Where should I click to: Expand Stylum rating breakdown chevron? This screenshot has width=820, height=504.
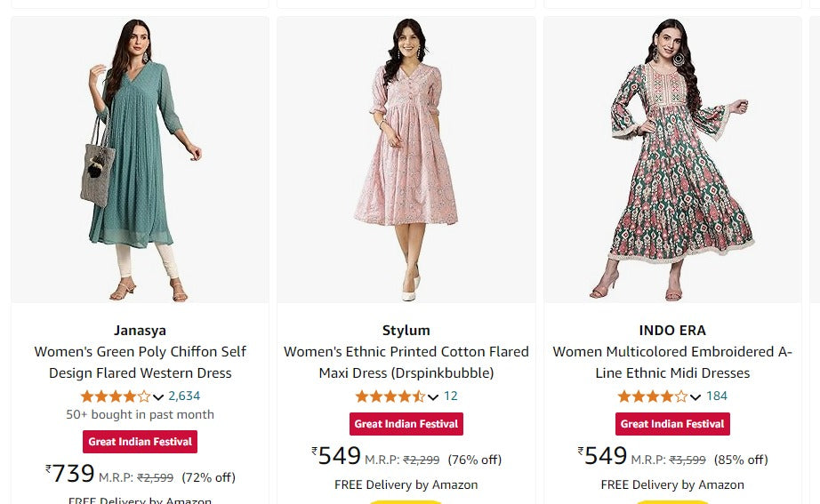[x=433, y=397]
